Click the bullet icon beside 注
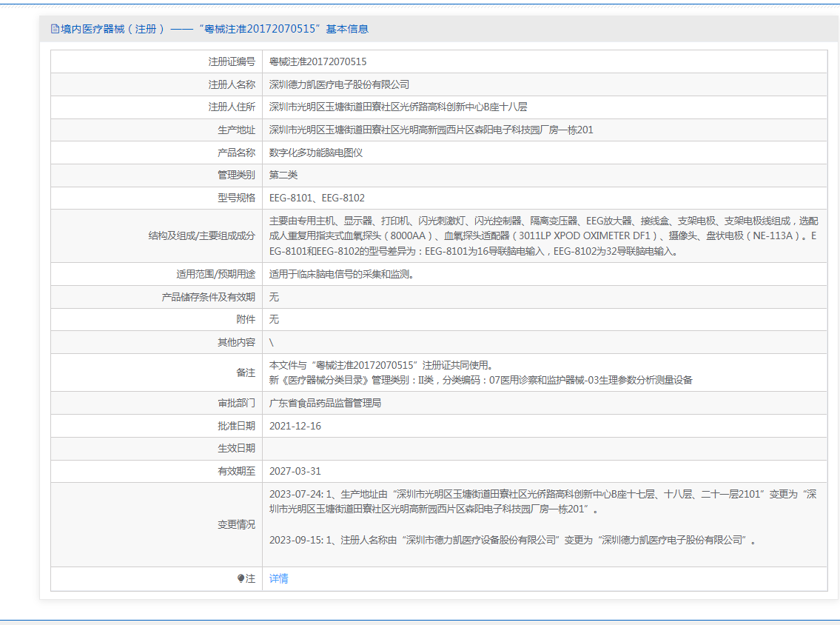Screen dimensions: 840x625 (x=241, y=578)
